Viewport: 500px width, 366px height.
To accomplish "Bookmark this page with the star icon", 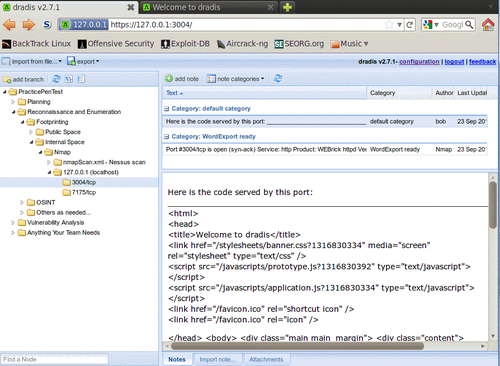I will click(389, 25).
